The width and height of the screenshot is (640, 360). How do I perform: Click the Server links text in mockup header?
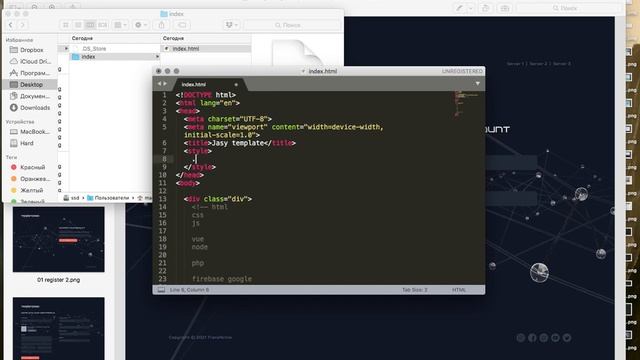[x=539, y=64]
